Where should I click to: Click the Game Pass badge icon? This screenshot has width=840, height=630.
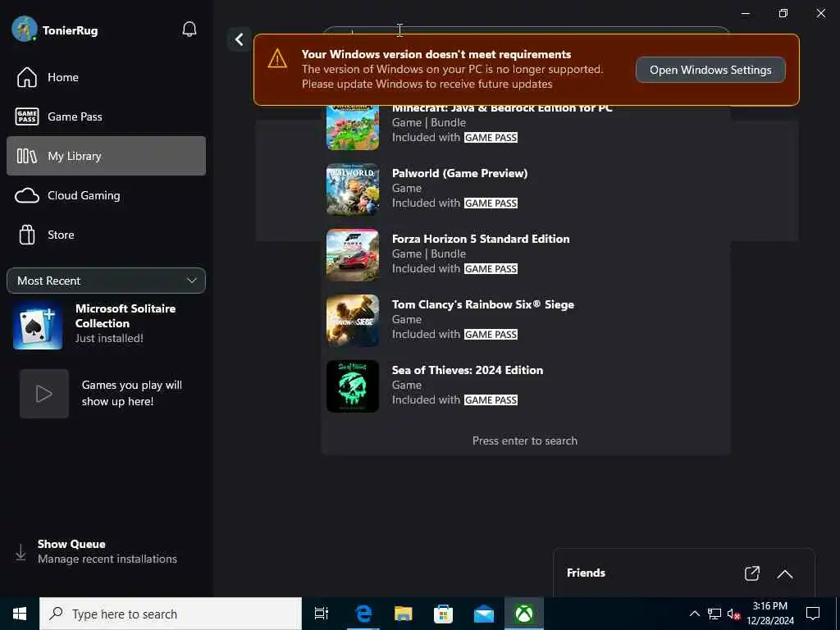[x=27, y=116]
